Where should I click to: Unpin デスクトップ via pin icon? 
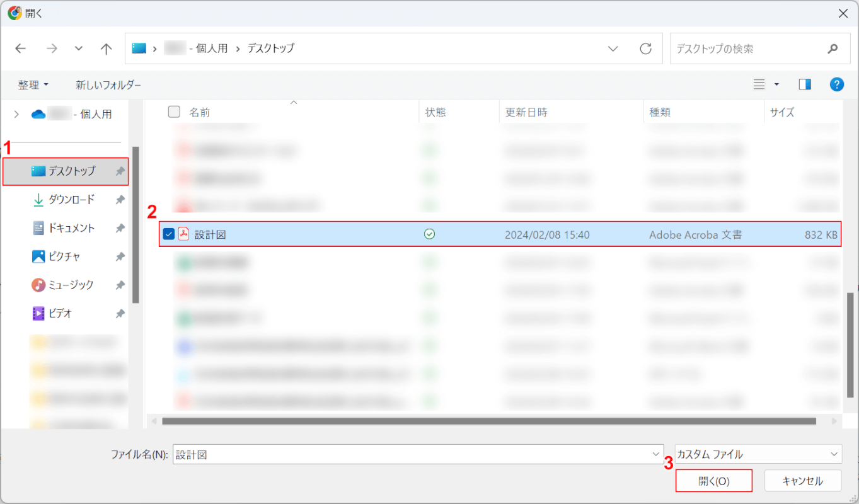coord(120,171)
